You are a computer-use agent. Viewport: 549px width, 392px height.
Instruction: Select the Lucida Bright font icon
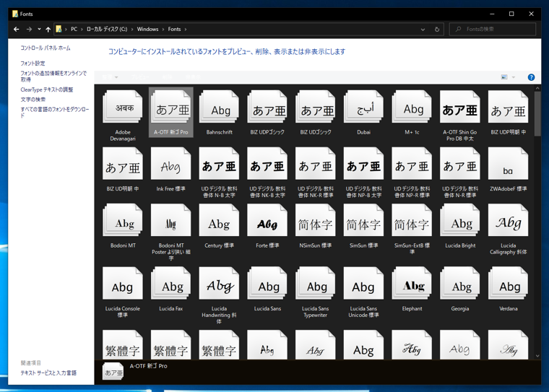460,220
